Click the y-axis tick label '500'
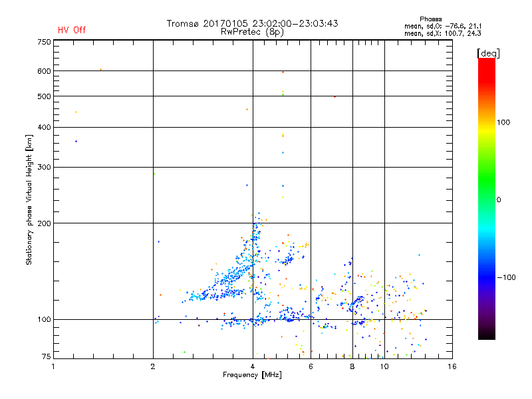 point(44,96)
